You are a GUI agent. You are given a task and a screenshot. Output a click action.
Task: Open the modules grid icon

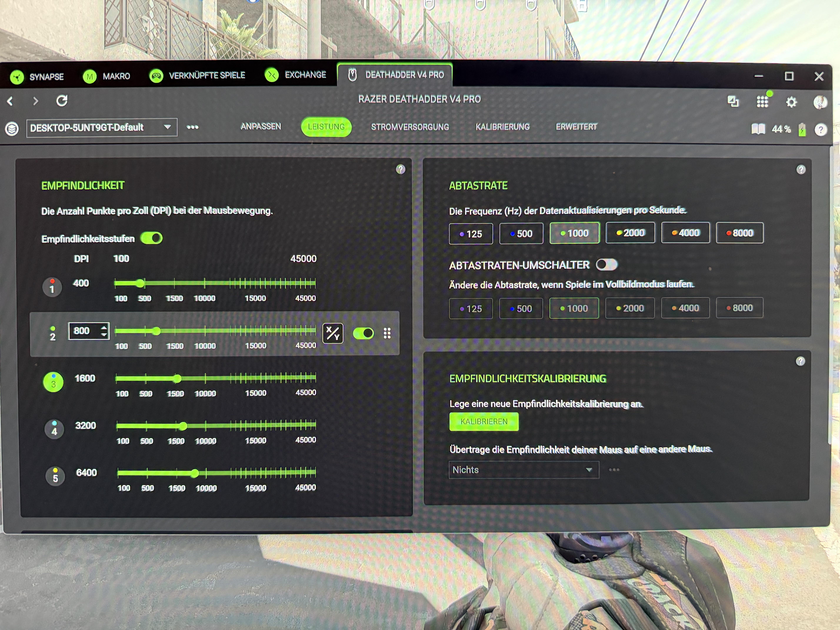(762, 102)
